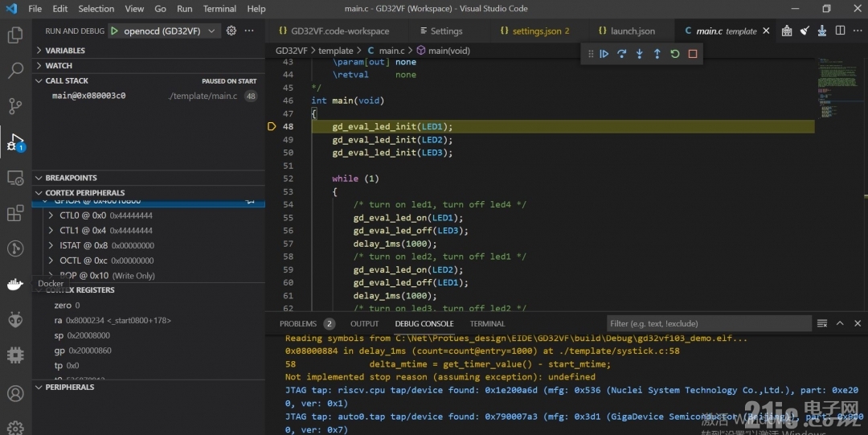The width and height of the screenshot is (868, 435).
Task: Expand the CTL1 @ 0x4 register
Action: point(51,231)
